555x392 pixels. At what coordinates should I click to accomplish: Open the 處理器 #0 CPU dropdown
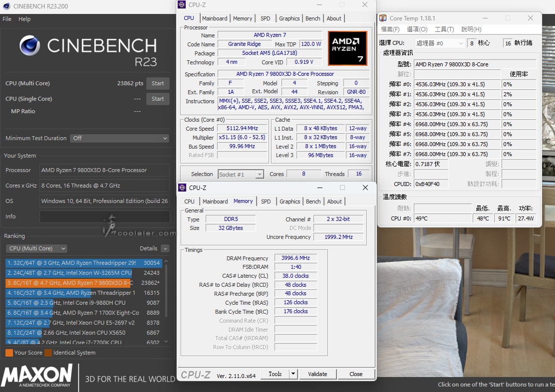coord(439,43)
